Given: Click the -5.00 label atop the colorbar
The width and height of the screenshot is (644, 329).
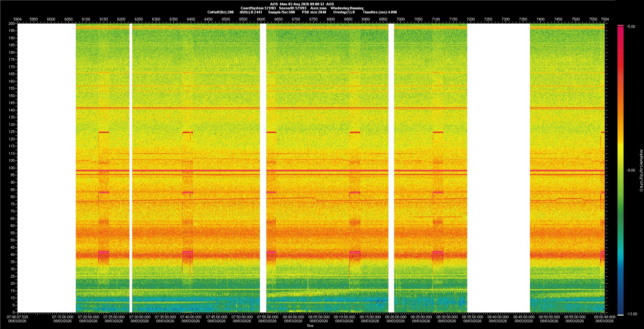Looking at the screenshot, I should pyautogui.click(x=631, y=27).
